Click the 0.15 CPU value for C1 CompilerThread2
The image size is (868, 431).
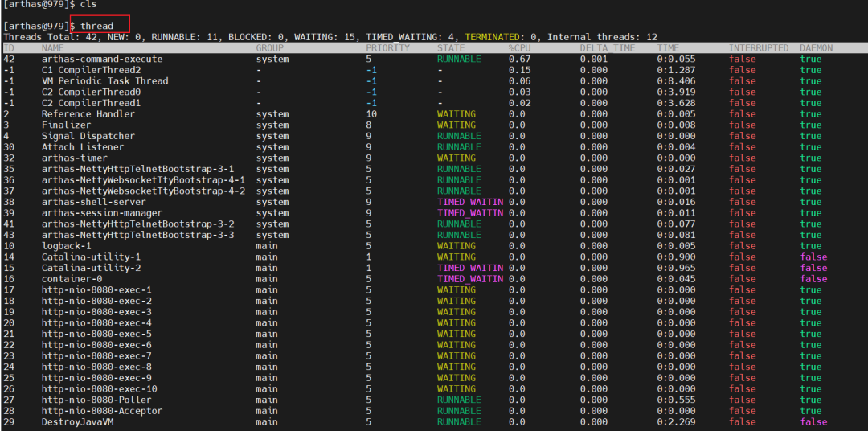(519, 70)
